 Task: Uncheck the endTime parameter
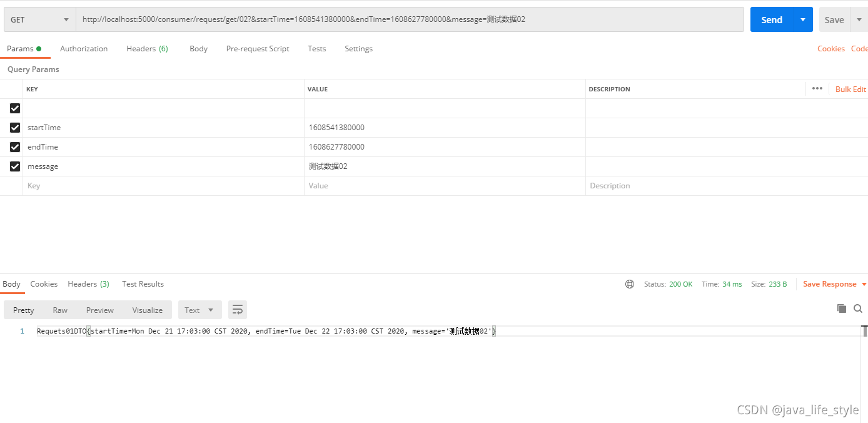tap(15, 147)
